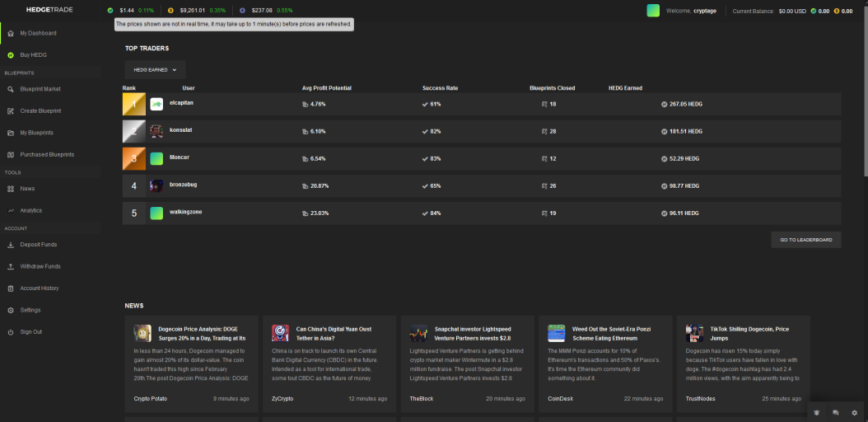Open trader elcapitan's profile link
The height and width of the screenshot is (422, 868).
[181, 103]
